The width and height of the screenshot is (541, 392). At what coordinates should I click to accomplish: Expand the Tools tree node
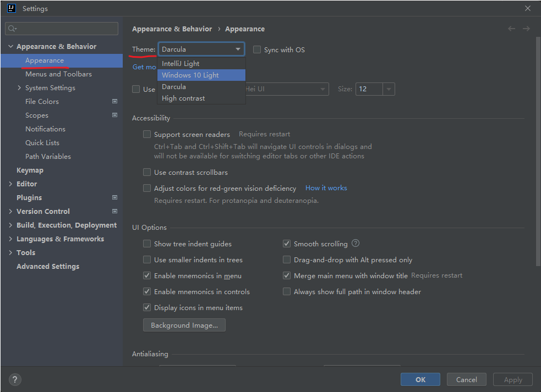pos(10,252)
